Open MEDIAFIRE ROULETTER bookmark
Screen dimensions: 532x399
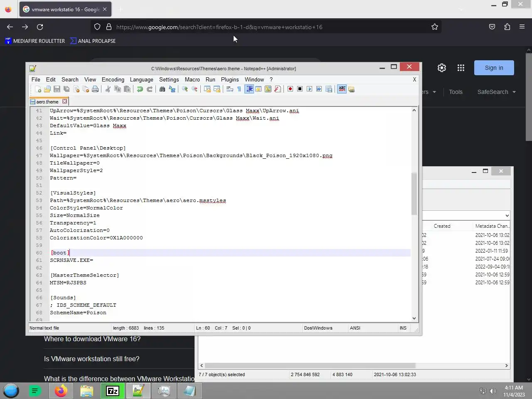coord(35,41)
